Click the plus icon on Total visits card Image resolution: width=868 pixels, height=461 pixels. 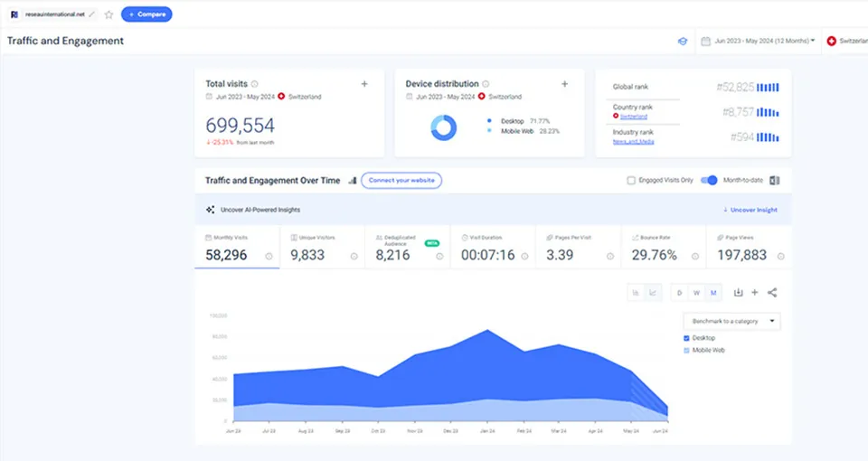tap(364, 84)
